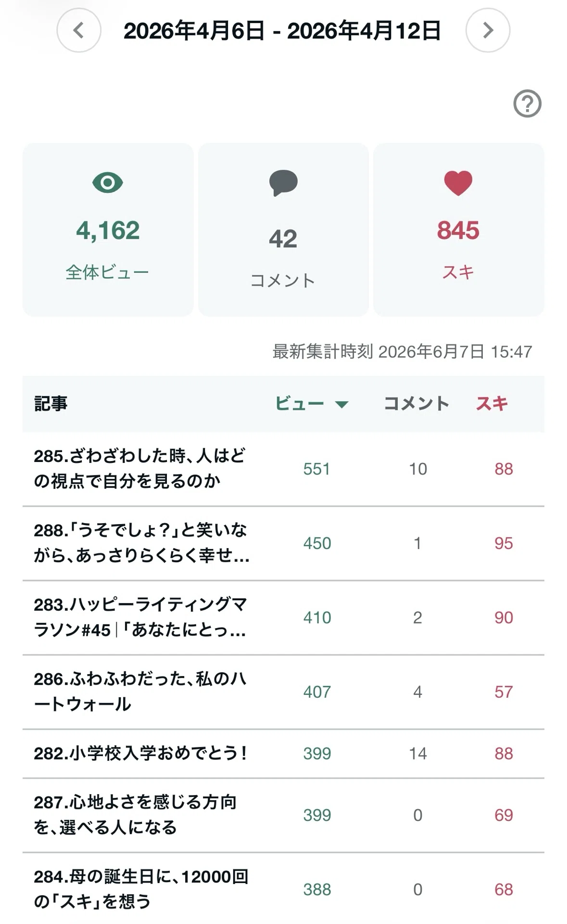Click the speech bubble comment icon
This screenshot has height=924, width=567.
click(283, 183)
